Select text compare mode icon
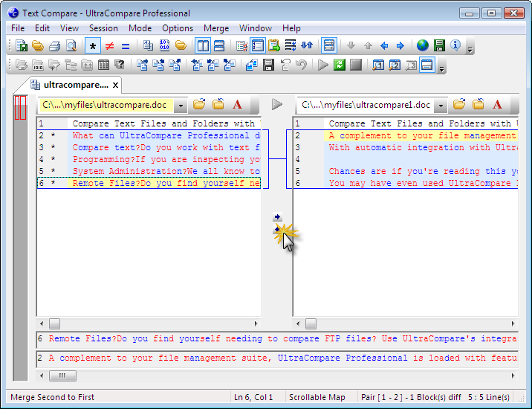Viewport: 532px width, 409px height. click(x=148, y=45)
